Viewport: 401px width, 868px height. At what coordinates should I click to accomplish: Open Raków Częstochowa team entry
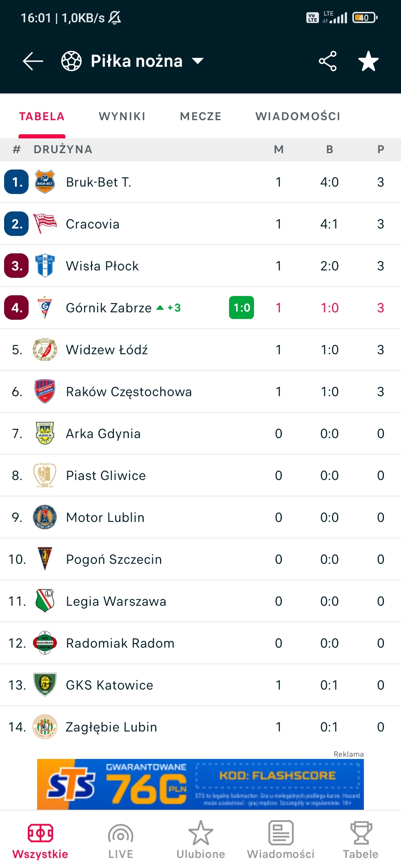pyautogui.click(x=129, y=392)
